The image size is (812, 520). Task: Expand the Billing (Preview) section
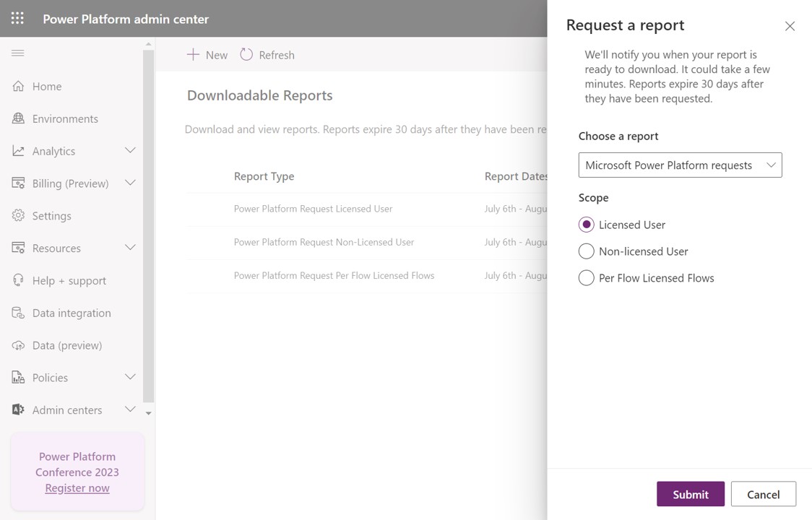click(x=130, y=183)
